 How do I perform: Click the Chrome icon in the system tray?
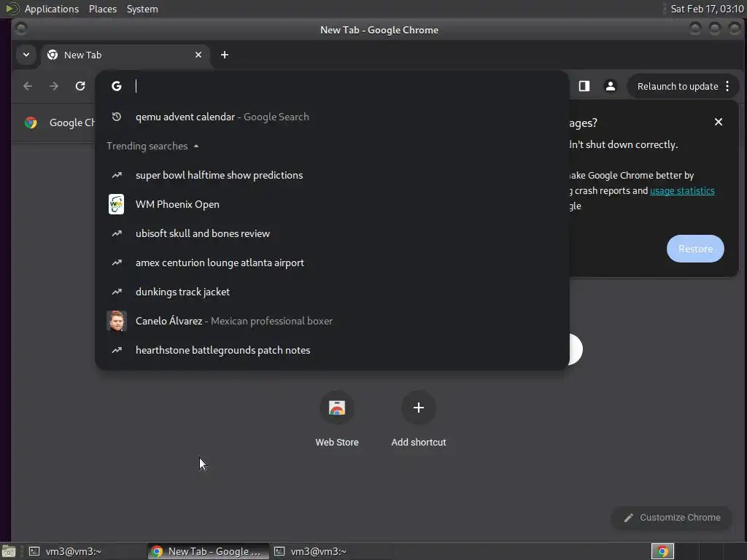point(662,551)
